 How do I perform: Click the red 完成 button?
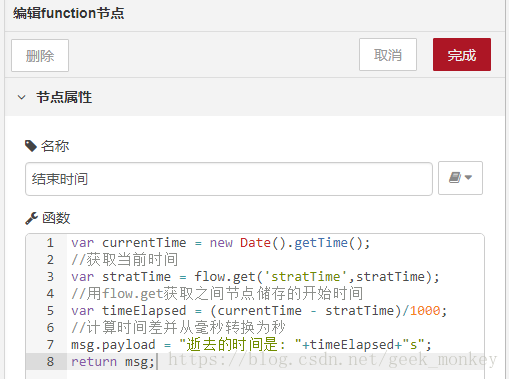click(x=462, y=55)
